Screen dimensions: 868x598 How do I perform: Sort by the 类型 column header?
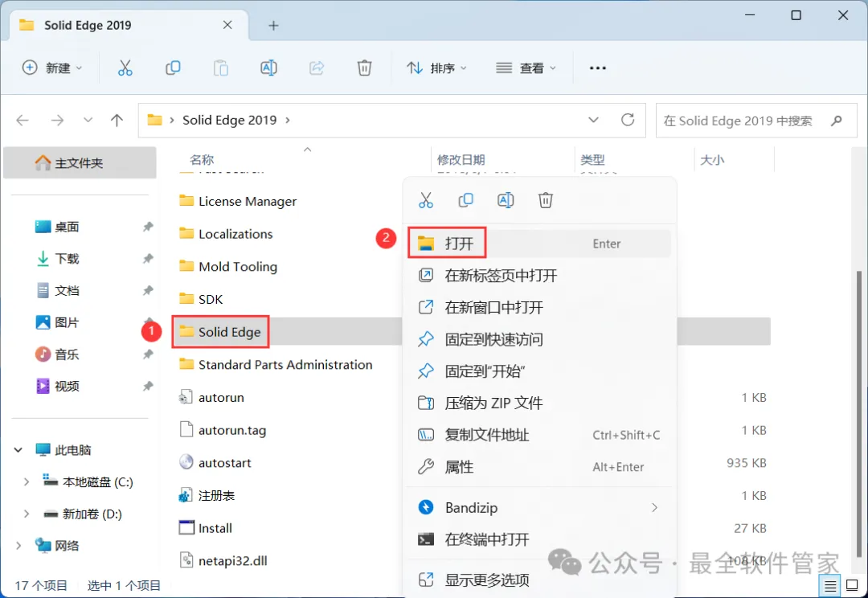592,160
